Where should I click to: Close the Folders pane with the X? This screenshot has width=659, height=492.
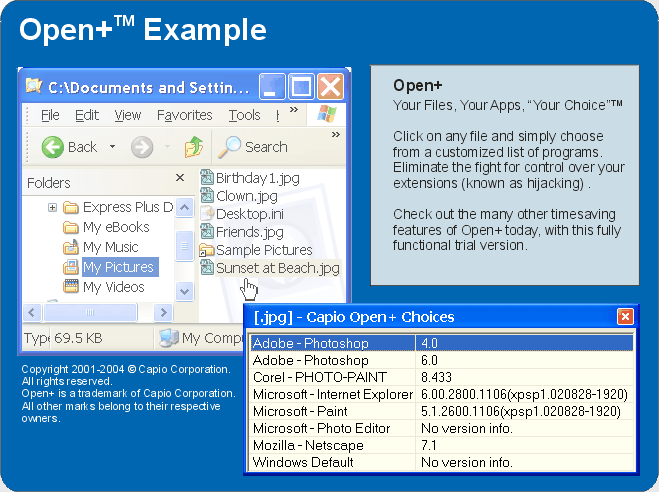pos(180,178)
